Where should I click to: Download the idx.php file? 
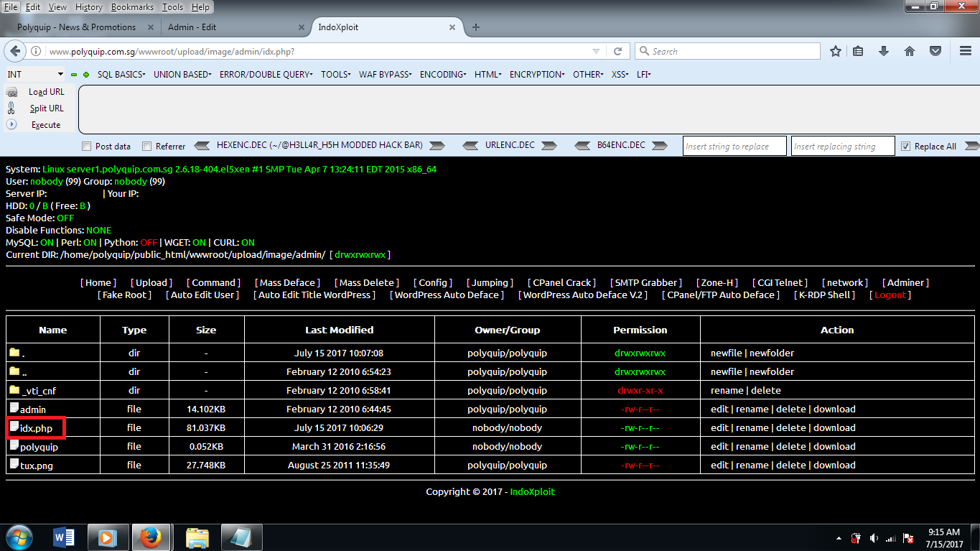coord(835,427)
